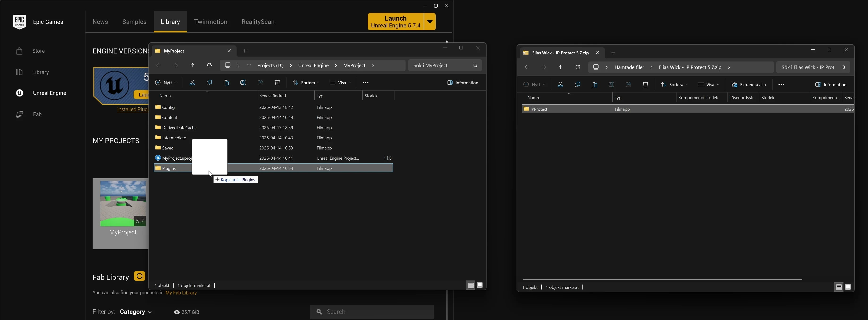
Task: Open Fab in the sidebar
Action: pyautogui.click(x=29, y=114)
